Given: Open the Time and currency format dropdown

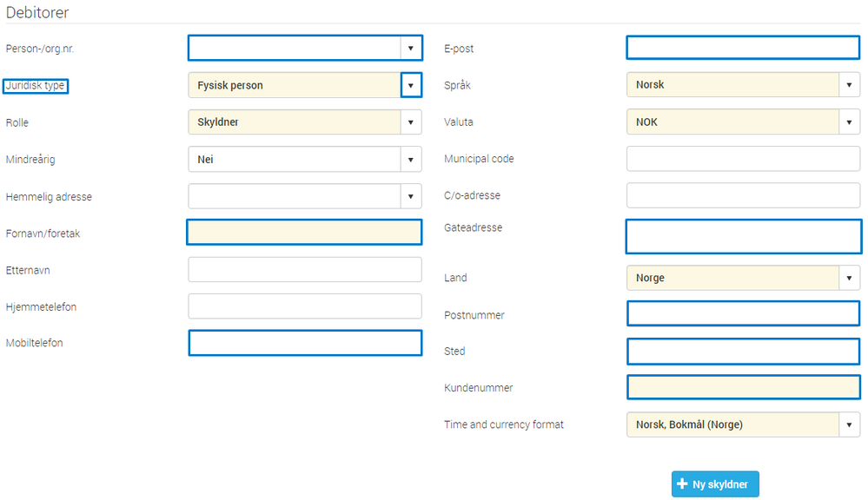Looking at the screenshot, I should (x=849, y=424).
